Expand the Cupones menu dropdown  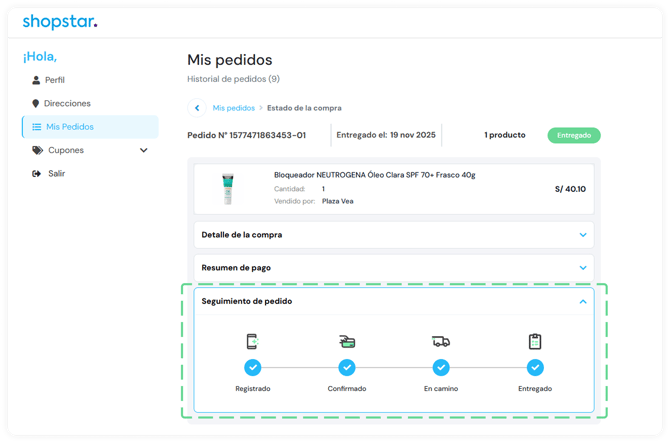coord(143,150)
